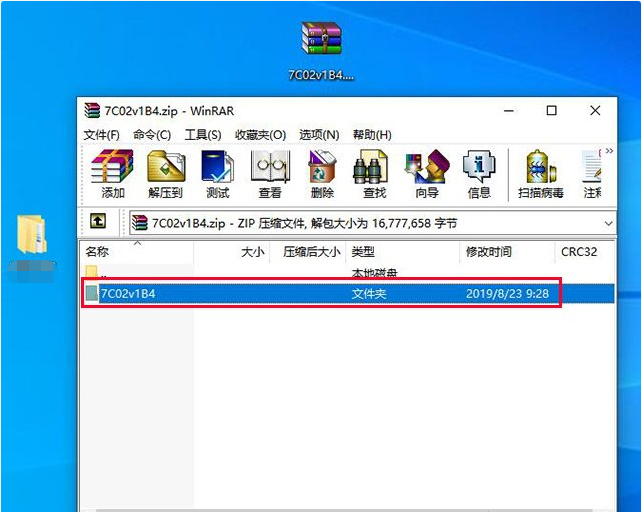Click the archive path address field

point(372,223)
